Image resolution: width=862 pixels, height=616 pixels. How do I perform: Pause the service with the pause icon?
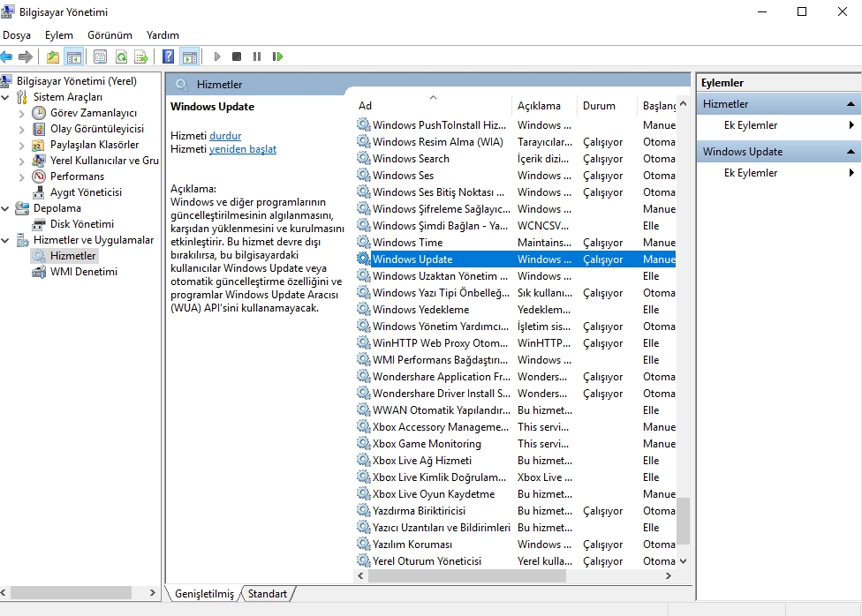pyautogui.click(x=257, y=56)
